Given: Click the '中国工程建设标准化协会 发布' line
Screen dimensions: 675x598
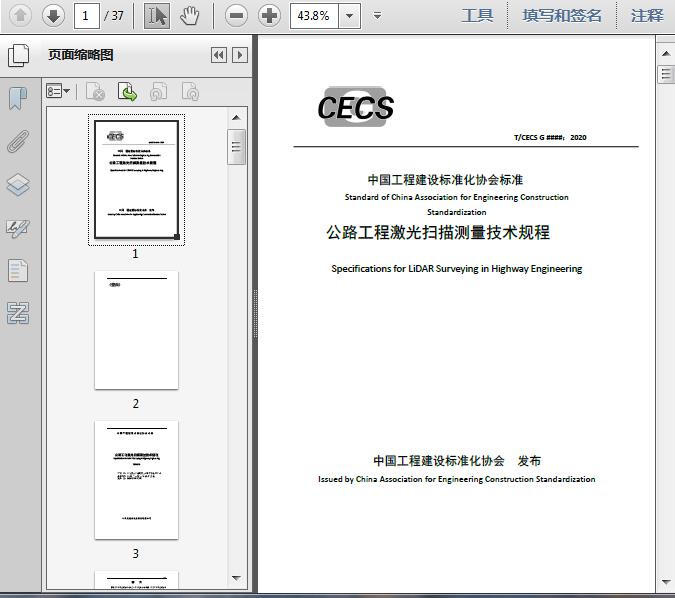Looking at the screenshot, I should click(x=457, y=461).
